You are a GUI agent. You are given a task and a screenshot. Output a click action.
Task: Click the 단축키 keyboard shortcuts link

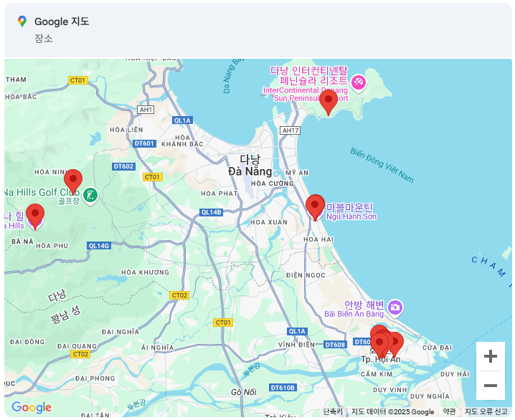(333, 411)
